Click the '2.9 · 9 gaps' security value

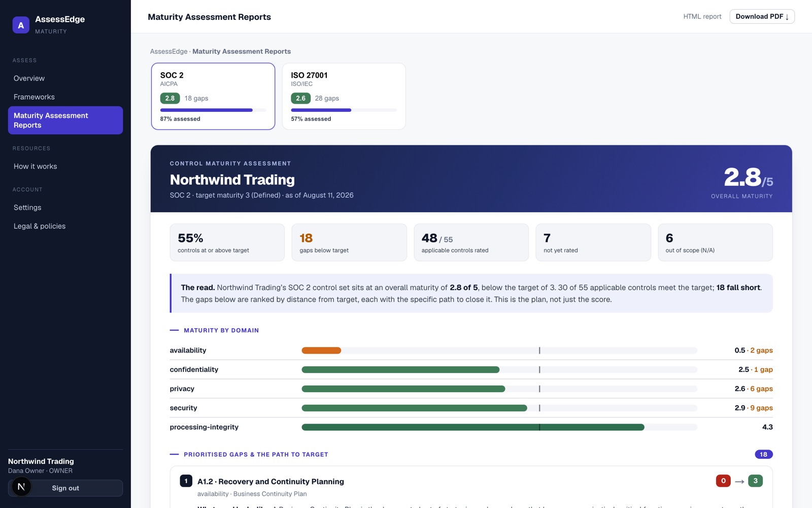754,408
